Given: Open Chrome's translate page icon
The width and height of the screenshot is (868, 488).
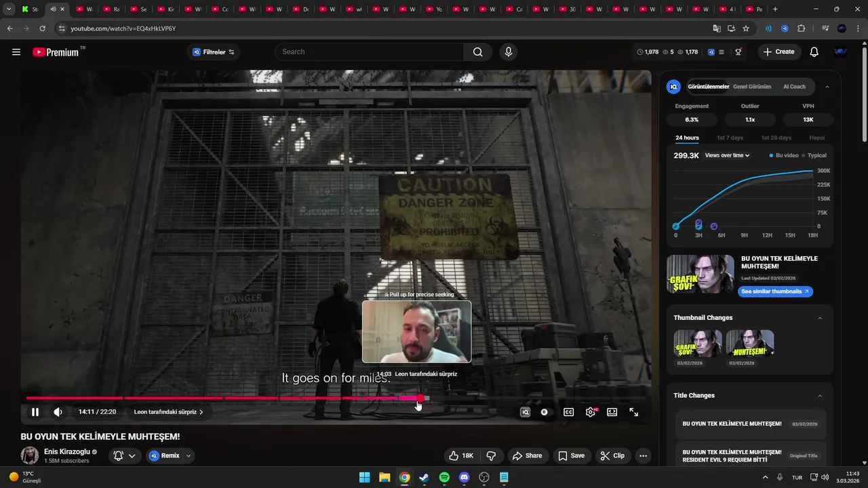Looking at the screenshot, I should tap(717, 28).
